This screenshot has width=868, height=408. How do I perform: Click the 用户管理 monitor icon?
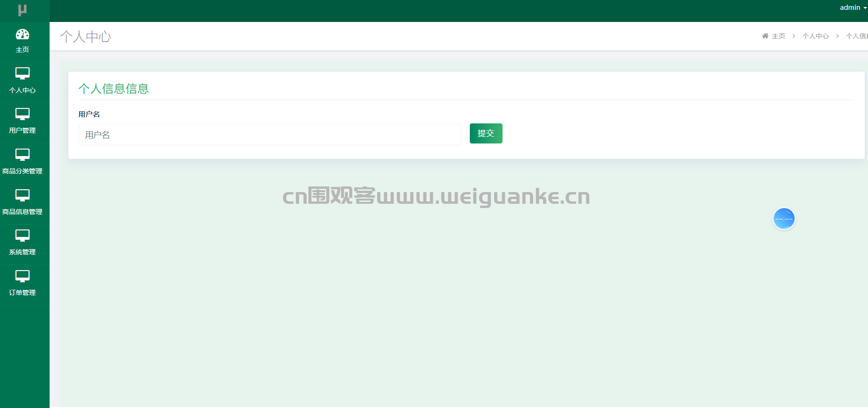[x=22, y=114]
